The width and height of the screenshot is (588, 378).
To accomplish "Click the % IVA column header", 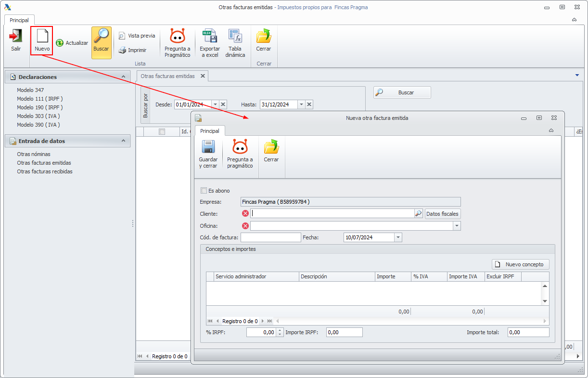I will click(x=429, y=276).
